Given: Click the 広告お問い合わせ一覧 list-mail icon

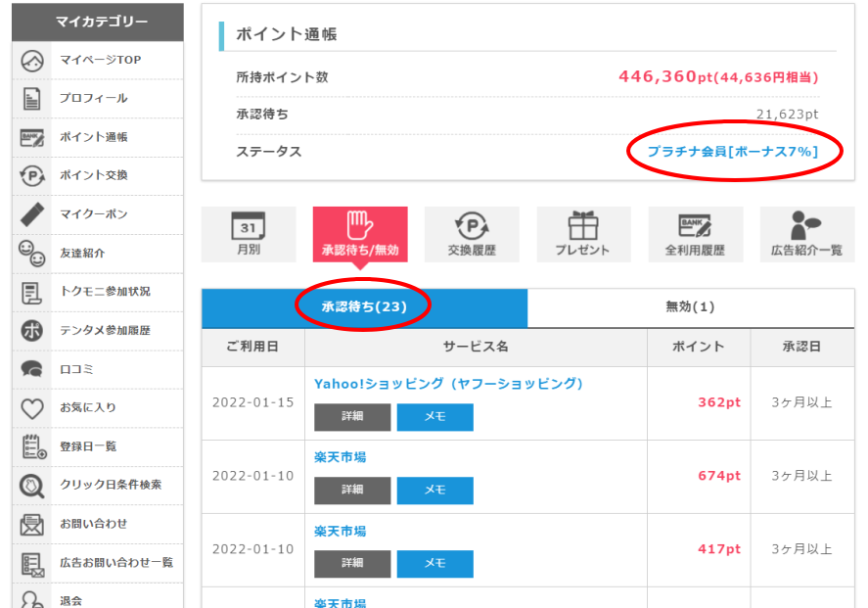Looking at the screenshot, I should (32, 564).
